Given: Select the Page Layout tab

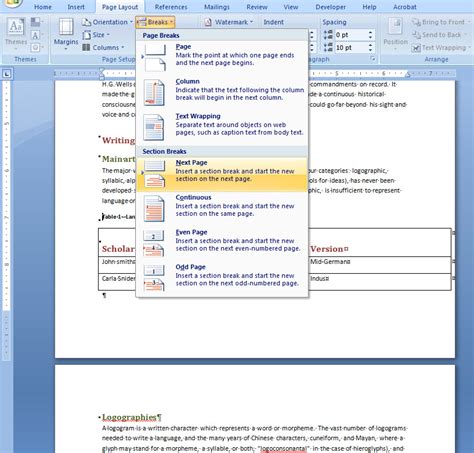Looking at the screenshot, I should [120, 7].
